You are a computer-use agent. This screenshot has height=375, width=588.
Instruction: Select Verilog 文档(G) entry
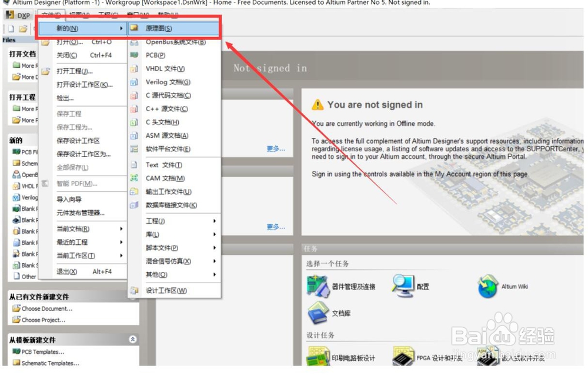point(168,82)
